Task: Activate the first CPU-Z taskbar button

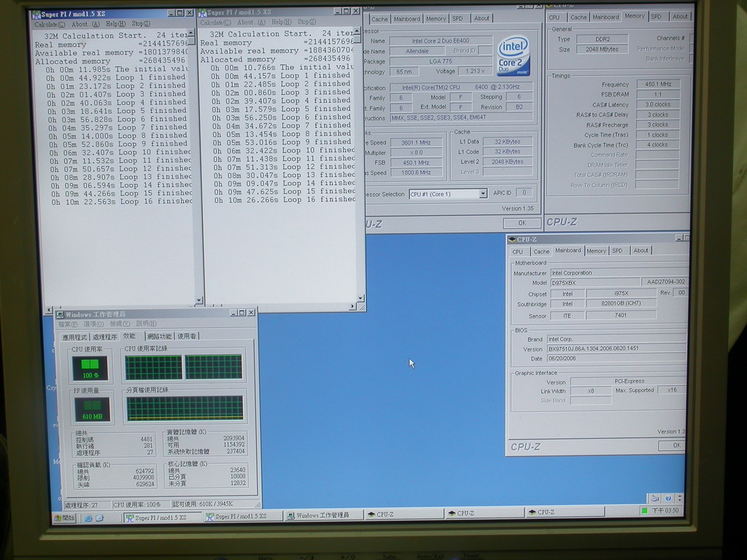Action: pos(403,514)
